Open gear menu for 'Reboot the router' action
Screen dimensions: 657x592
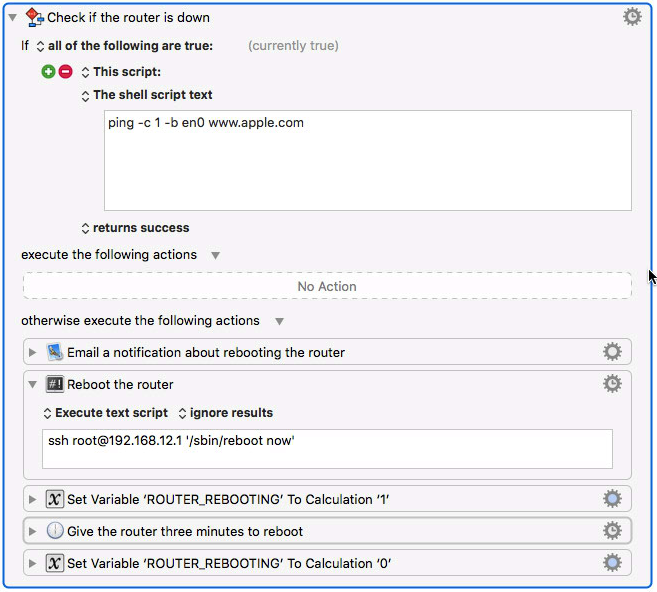click(612, 383)
